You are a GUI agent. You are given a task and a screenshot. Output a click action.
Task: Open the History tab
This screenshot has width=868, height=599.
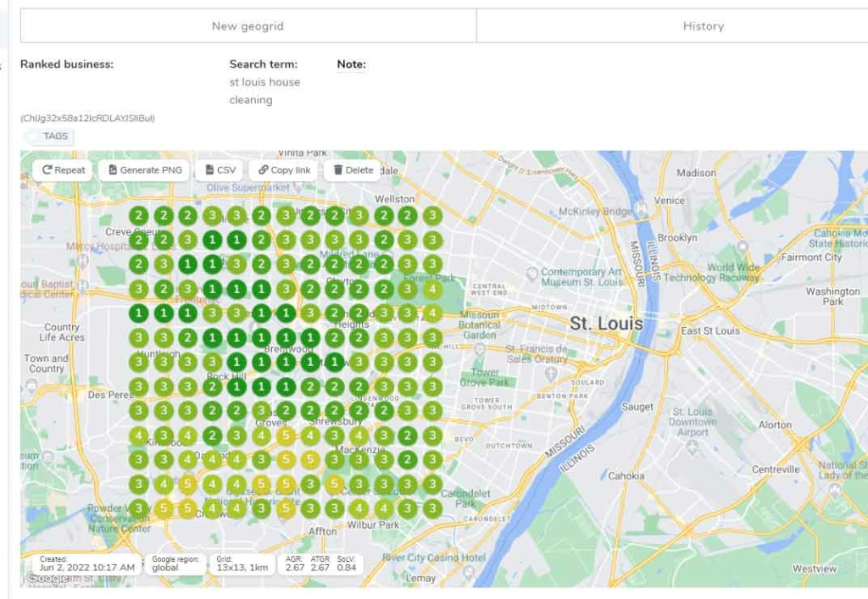coord(703,26)
